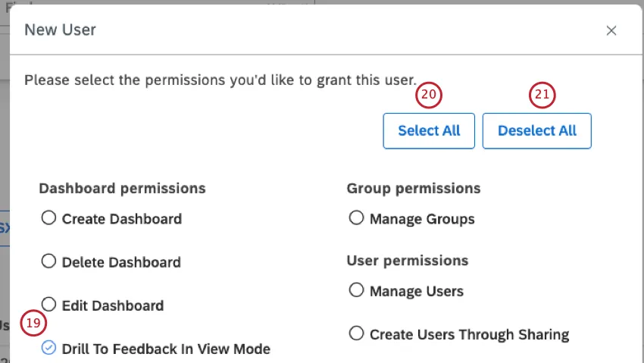Click the Group permissions heading
This screenshot has height=363, width=644.
(414, 188)
